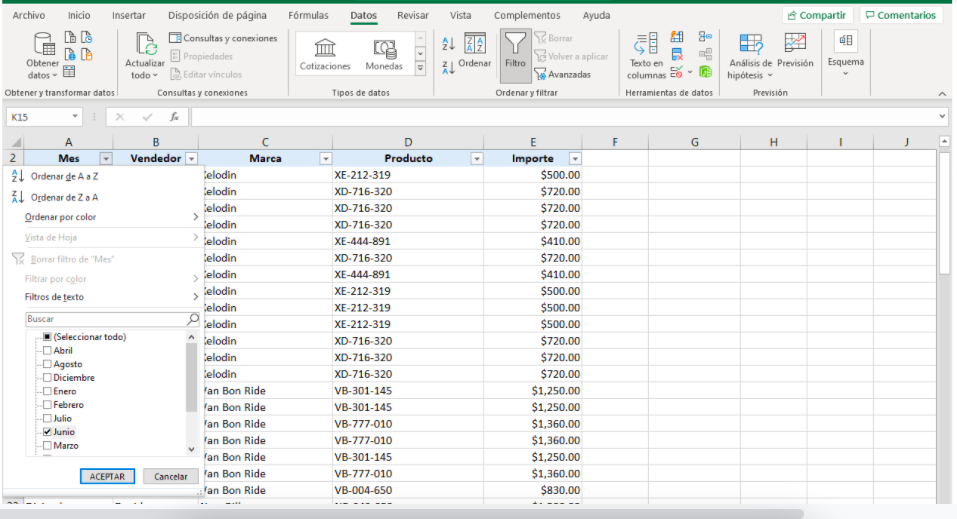Open the Archivo tab
The image size is (957, 519).
point(29,15)
